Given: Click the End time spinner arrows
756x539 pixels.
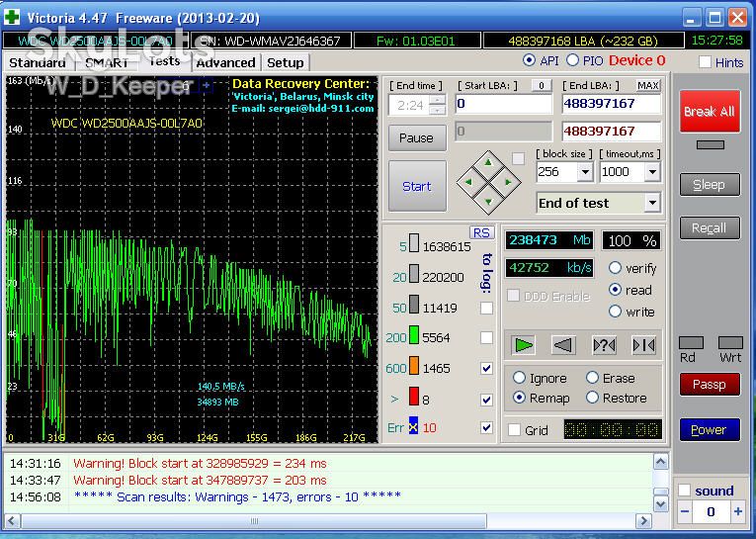Looking at the screenshot, I should tap(438, 105).
